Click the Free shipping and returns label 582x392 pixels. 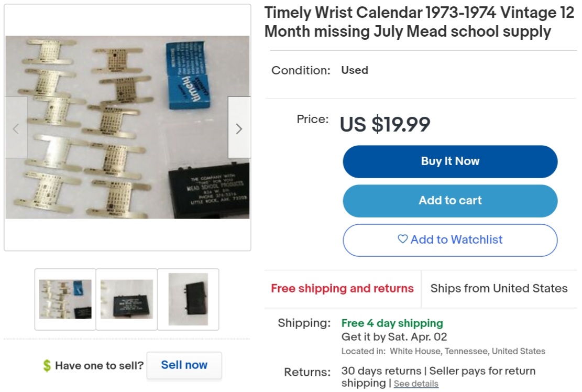click(342, 288)
